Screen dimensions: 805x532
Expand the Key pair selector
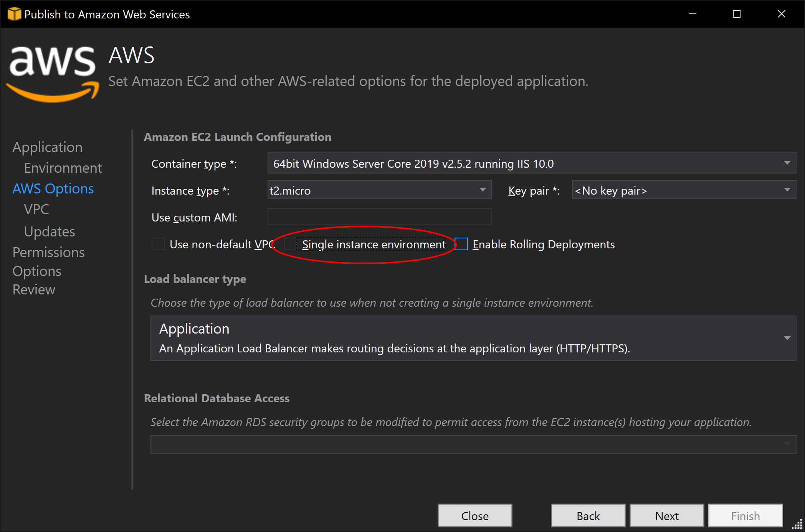[x=787, y=190]
